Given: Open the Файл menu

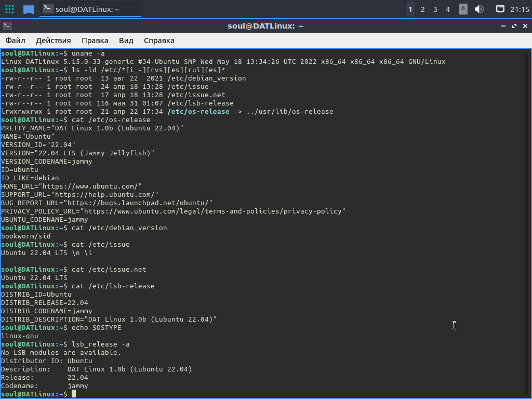Looking at the screenshot, I should pos(15,41).
